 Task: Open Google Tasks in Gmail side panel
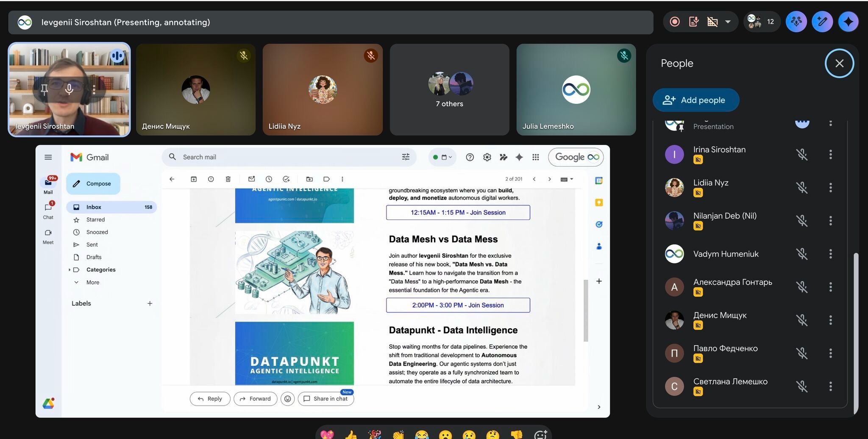(x=599, y=225)
